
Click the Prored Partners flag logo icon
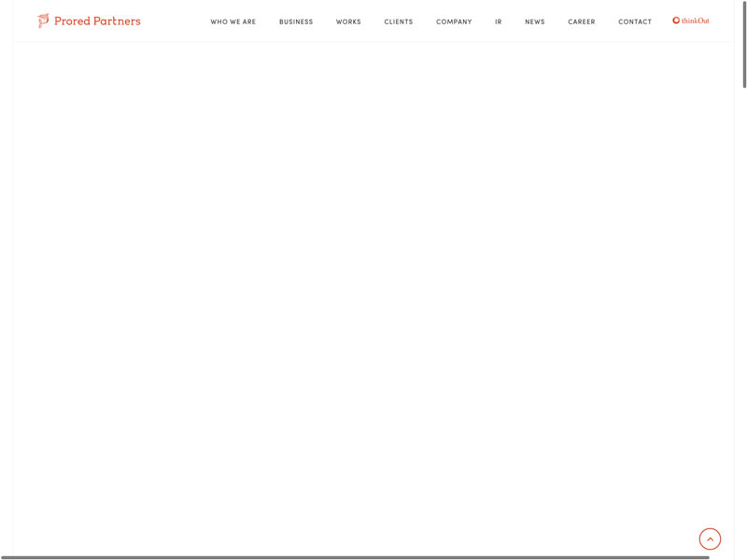(43, 21)
